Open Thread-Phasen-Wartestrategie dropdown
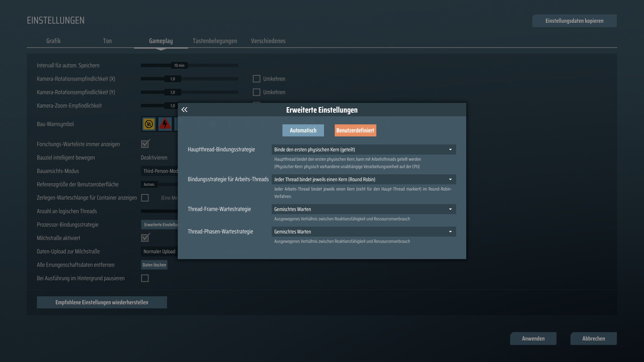Image resolution: width=644 pixels, height=362 pixels. [x=363, y=232]
